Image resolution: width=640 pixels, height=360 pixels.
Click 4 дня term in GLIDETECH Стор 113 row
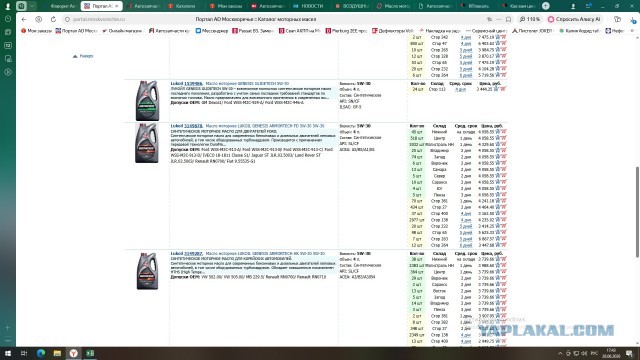coord(460,89)
